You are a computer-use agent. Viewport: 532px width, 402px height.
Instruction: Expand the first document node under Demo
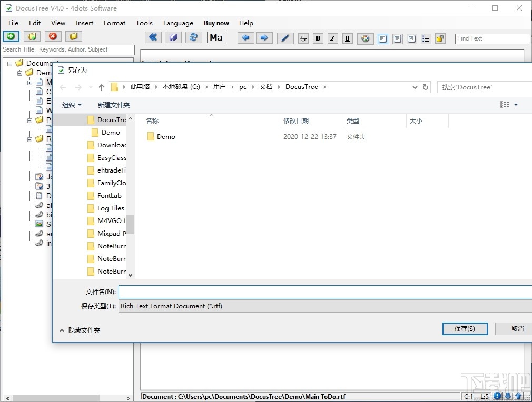pyautogui.click(x=30, y=83)
